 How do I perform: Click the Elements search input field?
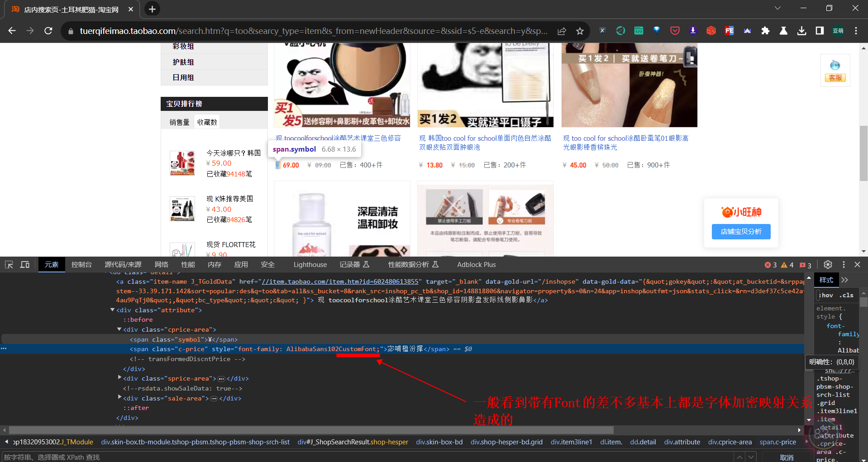367,457
